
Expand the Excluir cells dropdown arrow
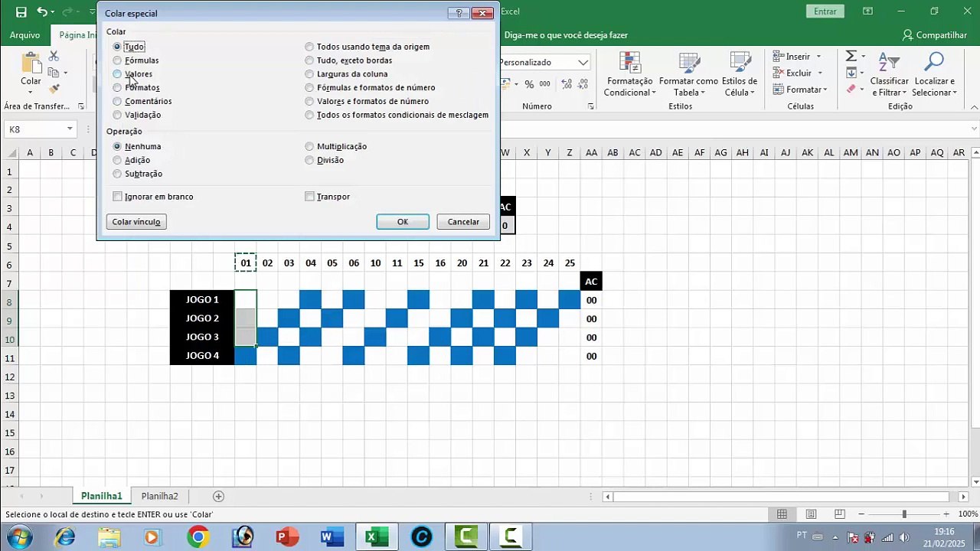pyautogui.click(x=820, y=73)
